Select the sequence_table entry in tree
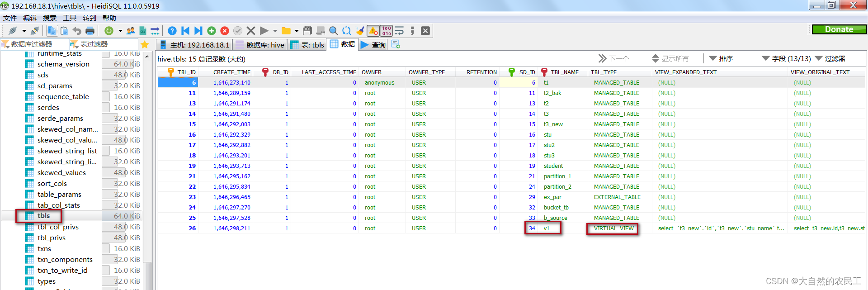The height and width of the screenshot is (290, 868). coord(63,97)
